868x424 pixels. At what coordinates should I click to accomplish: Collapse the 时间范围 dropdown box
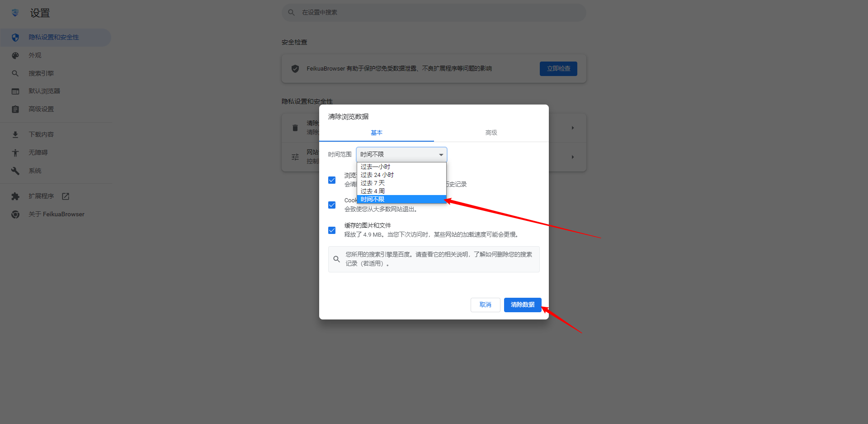(x=401, y=155)
